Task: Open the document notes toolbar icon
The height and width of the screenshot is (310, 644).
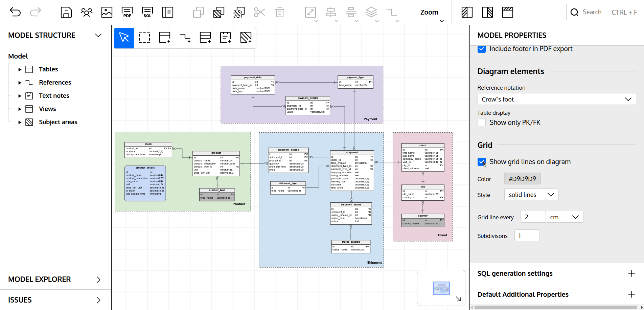Action: (168, 12)
